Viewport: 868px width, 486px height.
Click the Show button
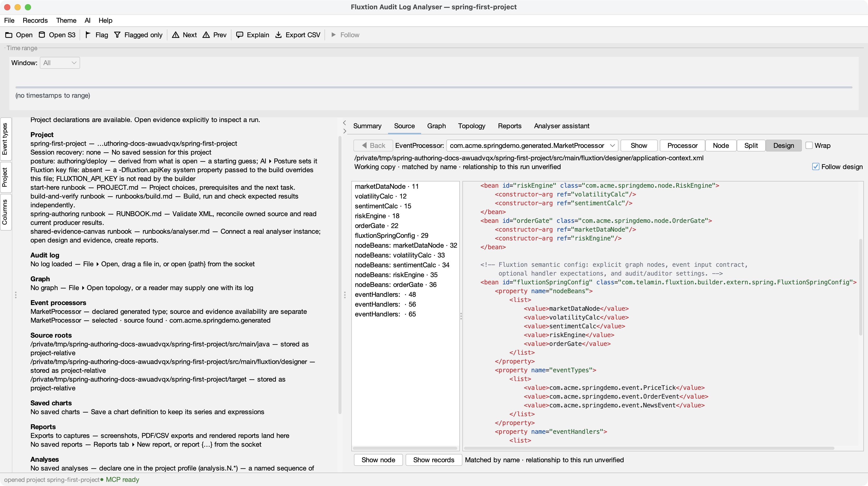pyautogui.click(x=639, y=145)
